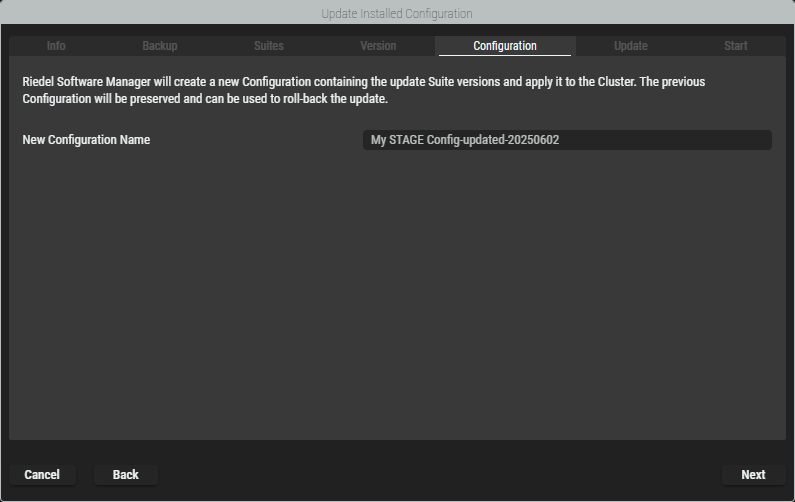Jump to the Update tab
Viewport: 795px width, 502px height.
pyautogui.click(x=631, y=46)
